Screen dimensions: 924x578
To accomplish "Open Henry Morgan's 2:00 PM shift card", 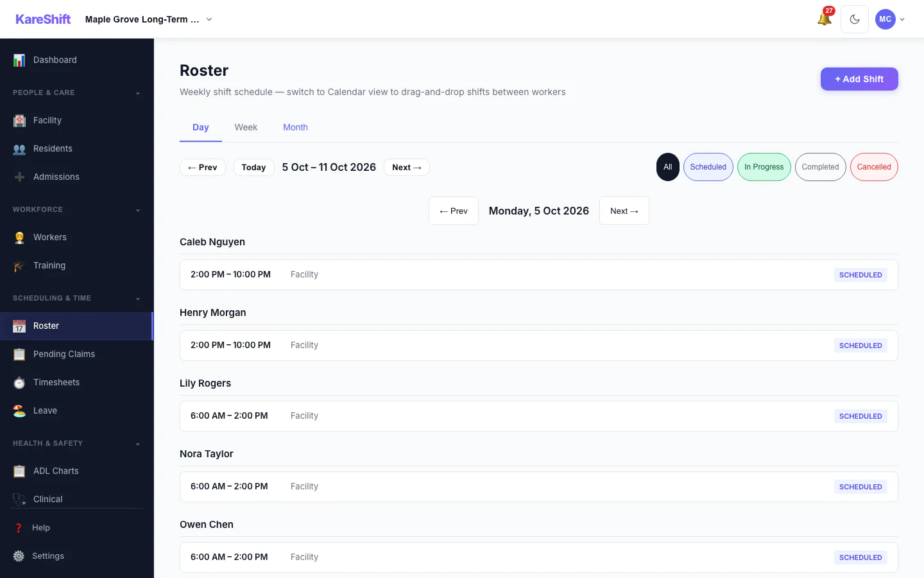I will 539,346.
